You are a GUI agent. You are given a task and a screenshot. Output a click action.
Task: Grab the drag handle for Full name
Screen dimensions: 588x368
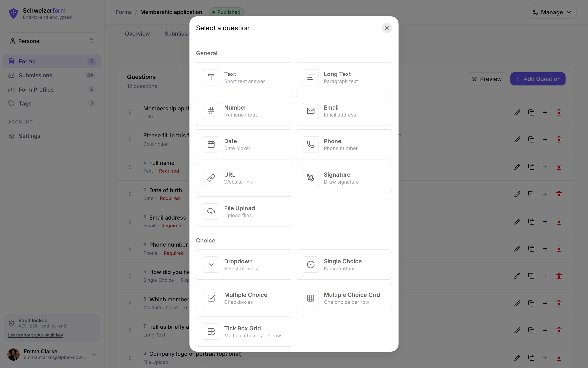[130, 167]
